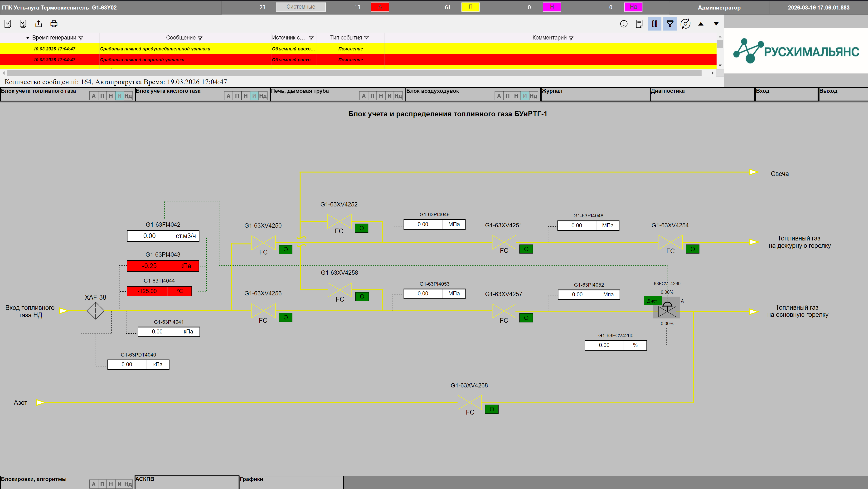Image resolution: width=868 pixels, height=489 pixels.
Task: Click the exclamation-mark circle icon
Action: (624, 24)
